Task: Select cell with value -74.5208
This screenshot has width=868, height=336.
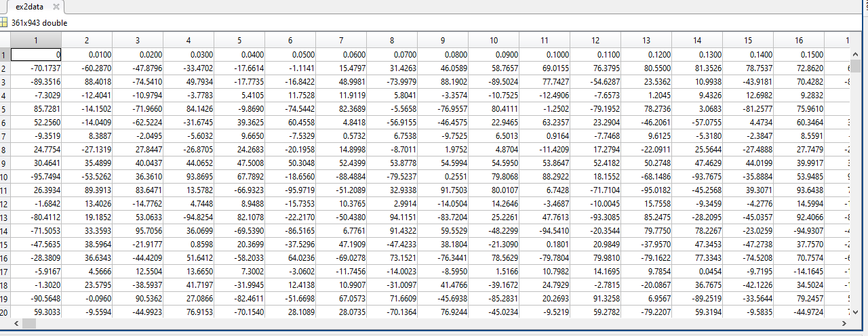Action: pos(749,258)
